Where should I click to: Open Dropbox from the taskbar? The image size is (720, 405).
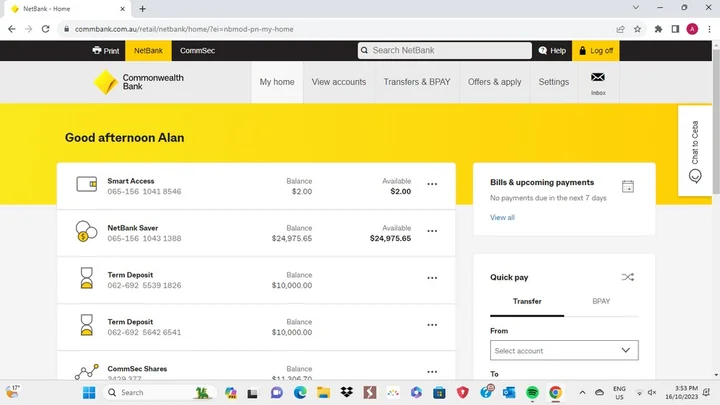347,393
